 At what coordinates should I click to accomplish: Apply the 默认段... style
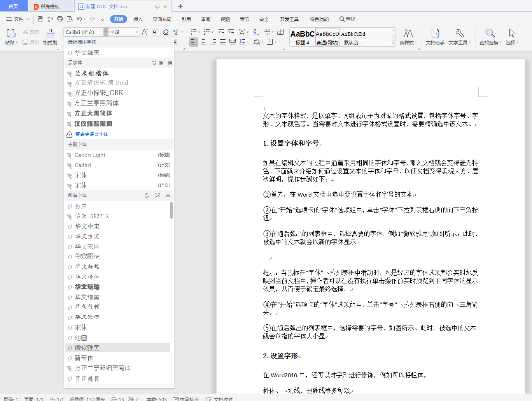pyautogui.click(x=353, y=37)
